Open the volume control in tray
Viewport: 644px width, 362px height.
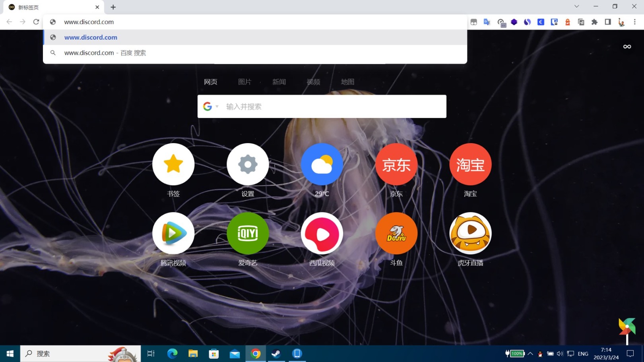click(x=560, y=354)
